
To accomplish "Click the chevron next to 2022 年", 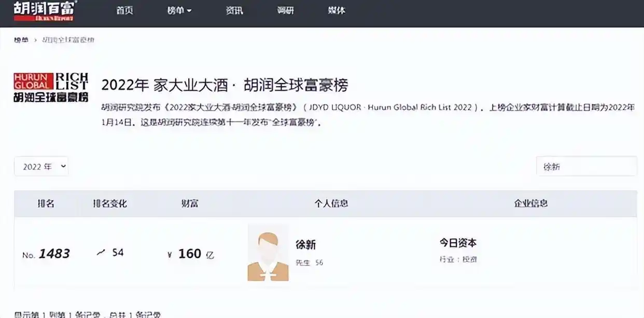I will click(63, 167).
